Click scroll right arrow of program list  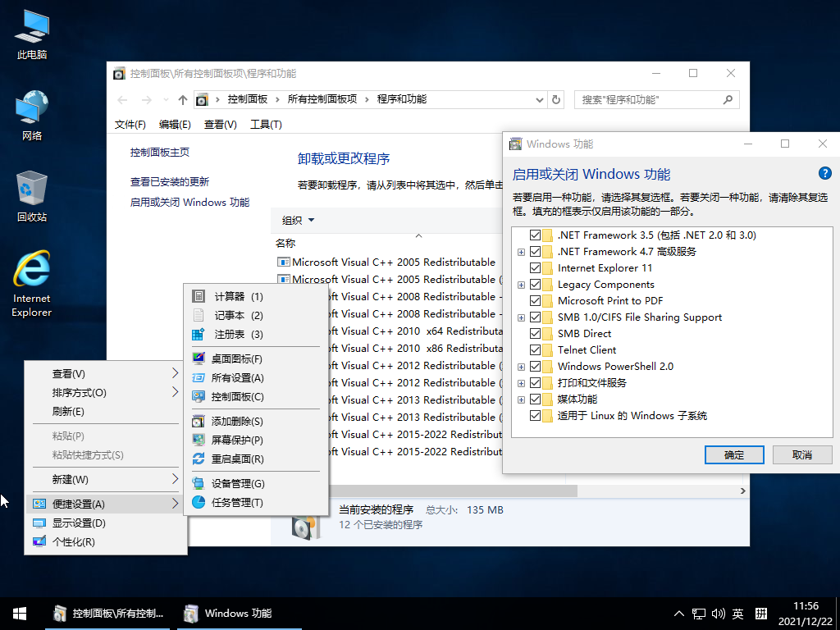[x=742, y=491]
